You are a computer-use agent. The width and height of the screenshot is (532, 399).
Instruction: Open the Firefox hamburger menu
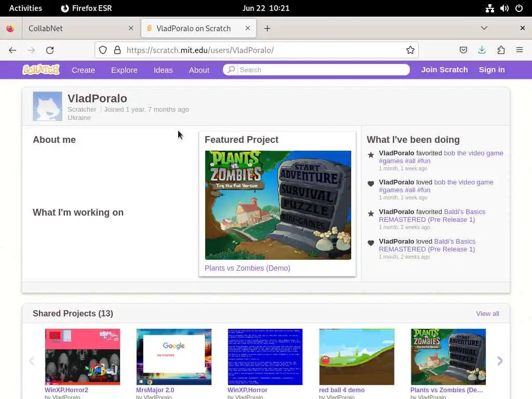point(519,50)
